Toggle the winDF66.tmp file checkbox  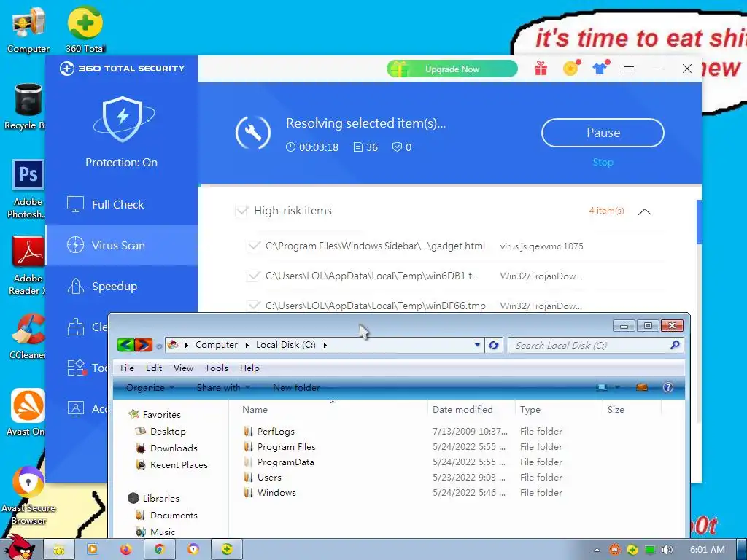pos(253,306)
